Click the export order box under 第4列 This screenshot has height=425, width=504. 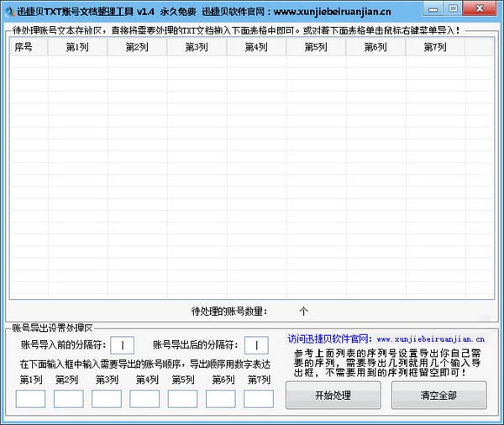[144, 399]
